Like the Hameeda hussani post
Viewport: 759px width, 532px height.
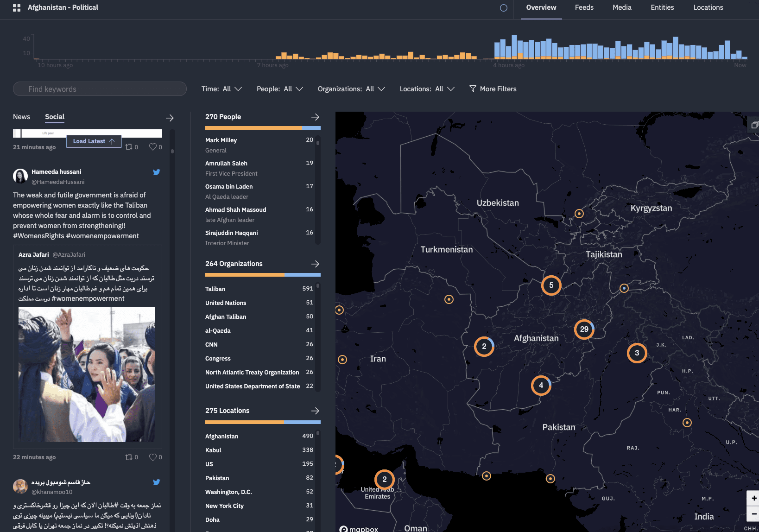point(153,457)
